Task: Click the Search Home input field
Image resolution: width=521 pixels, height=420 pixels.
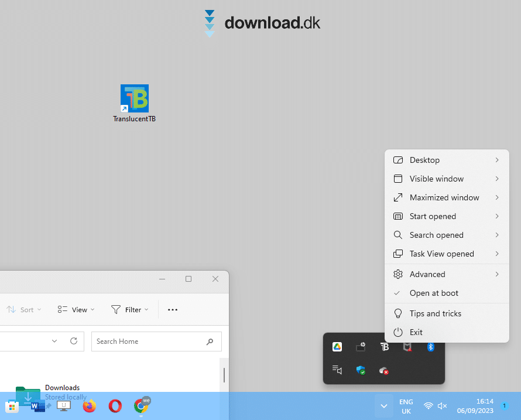Action: (x=149, y=342)
